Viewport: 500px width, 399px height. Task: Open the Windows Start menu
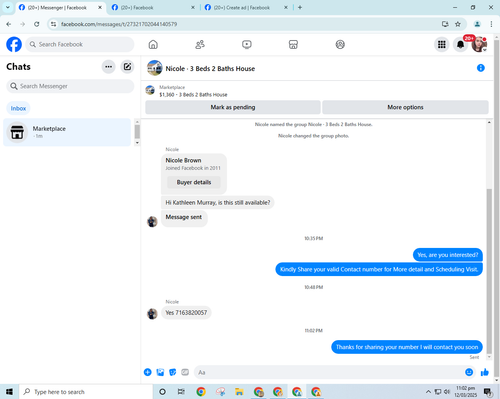[x=9, y=392]
